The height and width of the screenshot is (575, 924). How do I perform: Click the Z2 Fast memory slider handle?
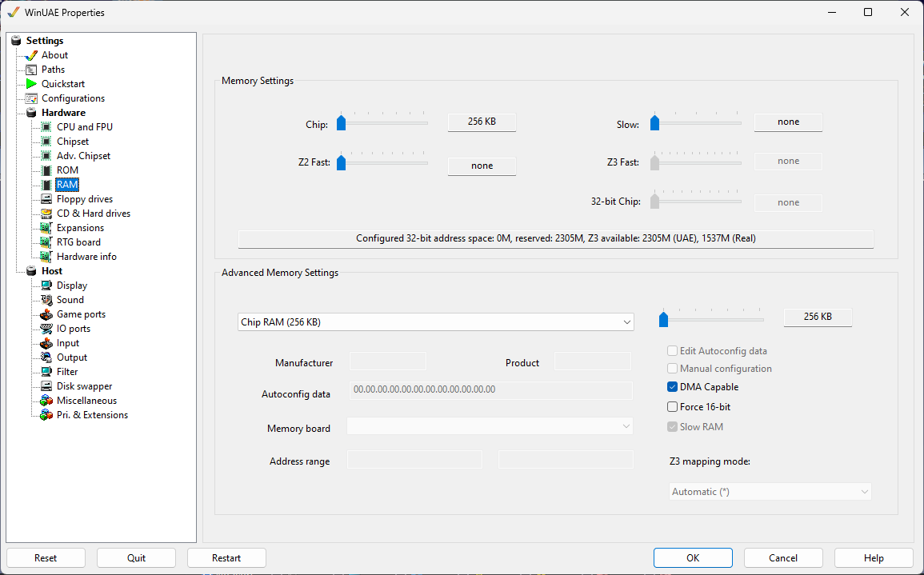pos(341,162)
